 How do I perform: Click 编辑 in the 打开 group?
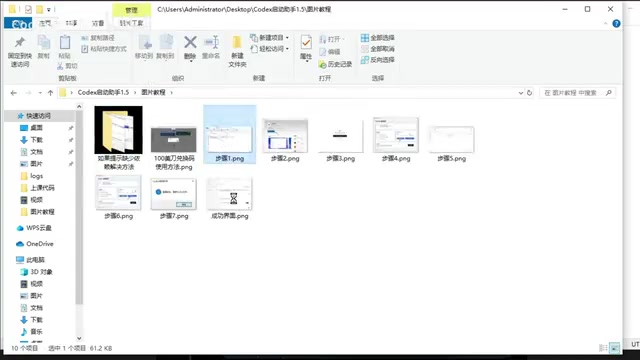[x=330, y=52]
